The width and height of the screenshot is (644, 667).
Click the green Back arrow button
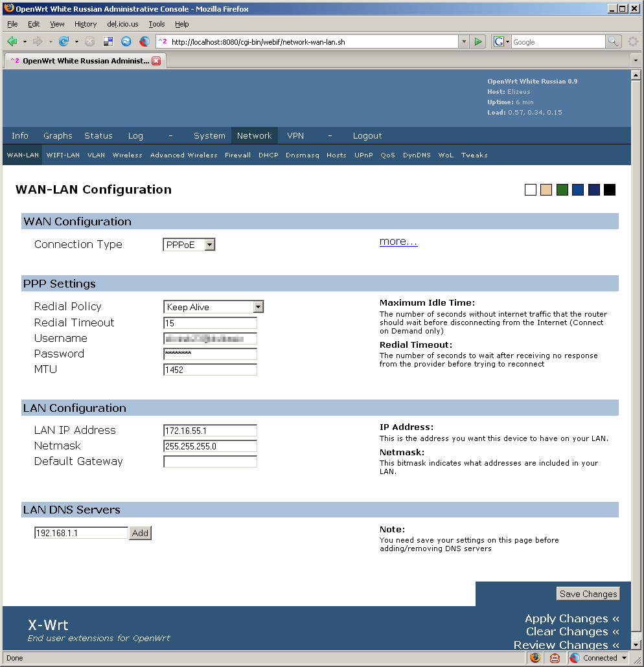(12, 41)
